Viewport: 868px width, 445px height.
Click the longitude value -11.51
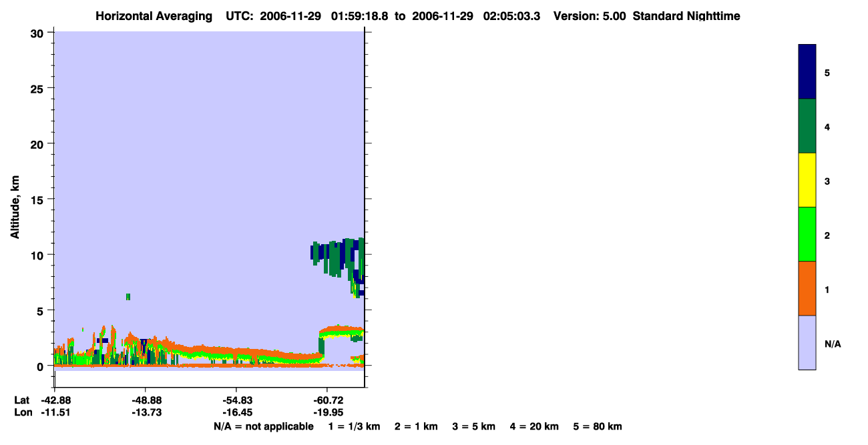click(x=55, y=412)
